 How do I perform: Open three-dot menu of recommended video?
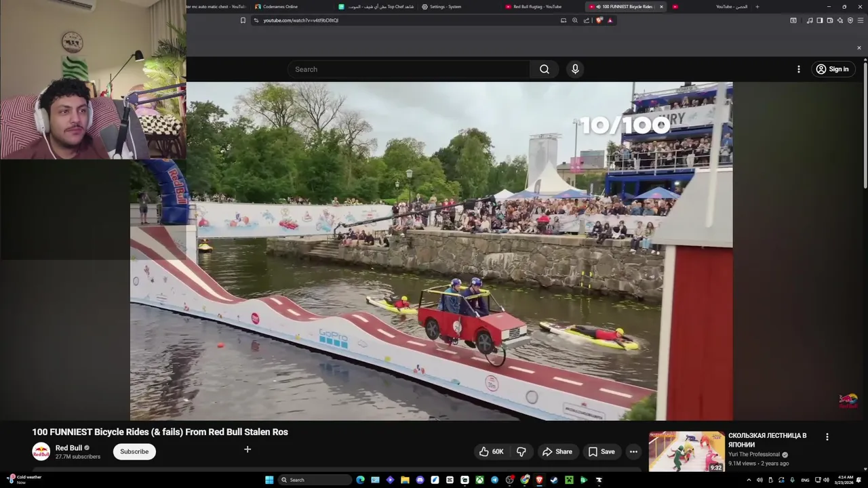point(827,437)
